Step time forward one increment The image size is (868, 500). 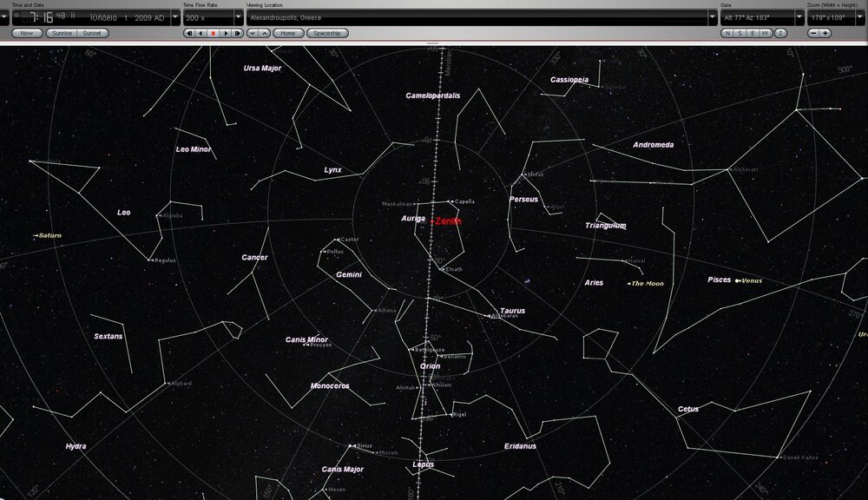pos(238,33)
